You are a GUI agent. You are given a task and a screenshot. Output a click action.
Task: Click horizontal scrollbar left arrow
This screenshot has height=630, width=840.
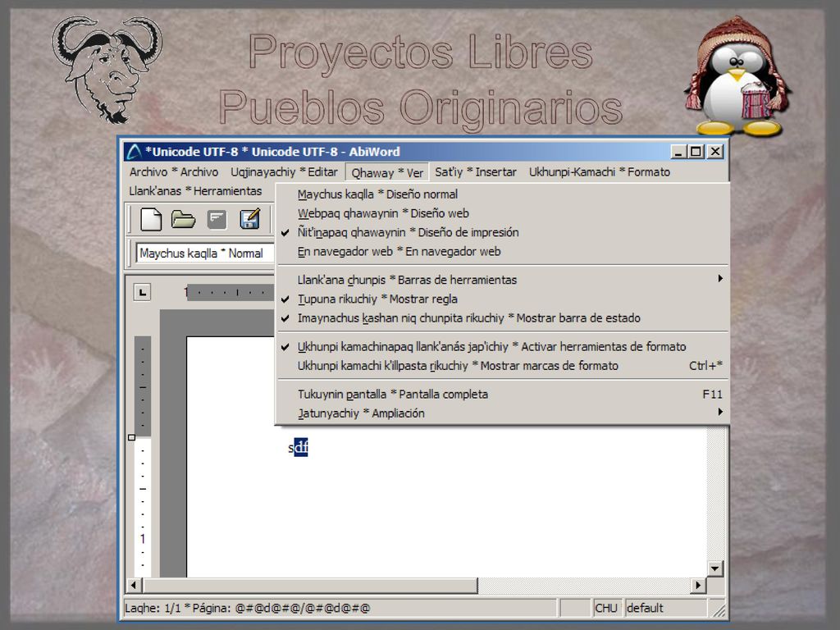pos(134,585)
